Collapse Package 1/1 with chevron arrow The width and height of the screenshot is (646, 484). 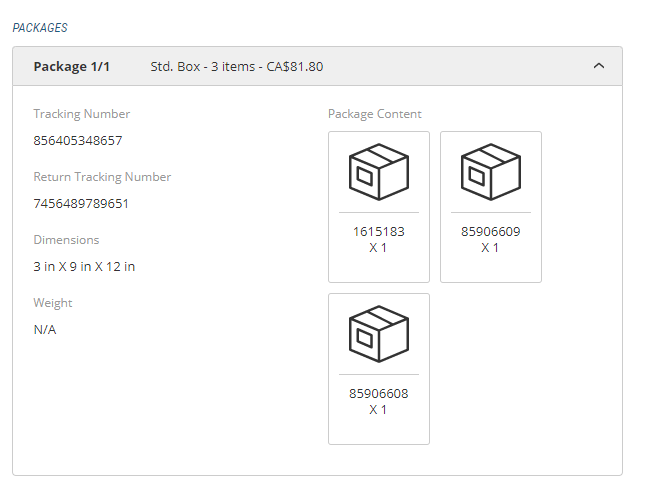pyautogui.click(x=599, y=66)
